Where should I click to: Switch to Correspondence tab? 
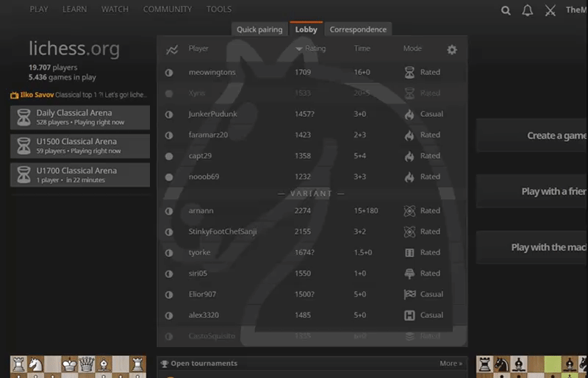pyautogui.click(x=358, y=29)
